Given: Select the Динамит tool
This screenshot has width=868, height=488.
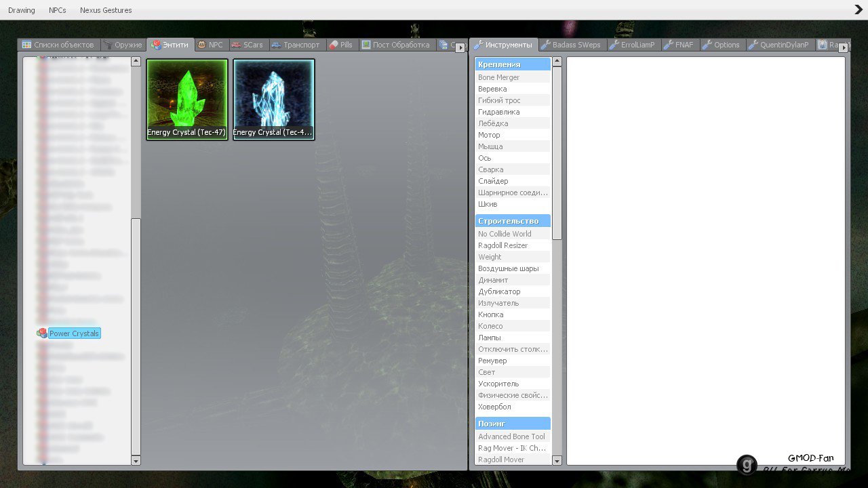Looking at the screenshot, I should tap(513, 280).
